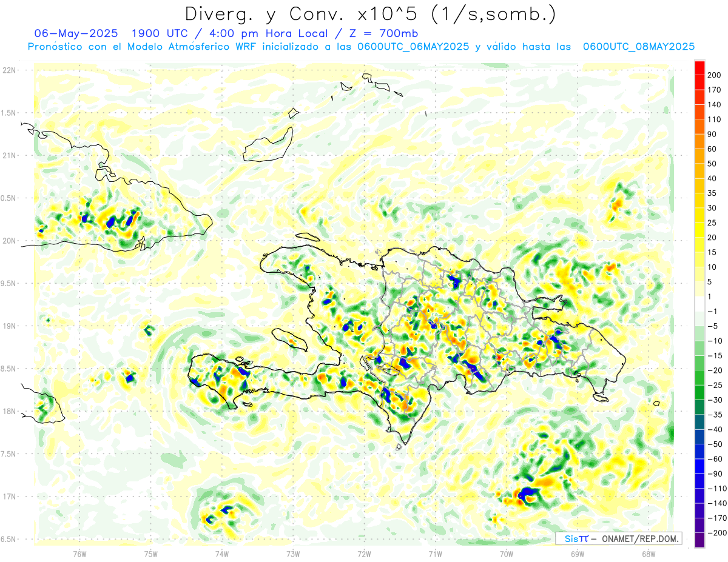Click the '19N' latitude label
Viewport: 728px width, 562px height.
pyautogui.click(x=9, y=326)
